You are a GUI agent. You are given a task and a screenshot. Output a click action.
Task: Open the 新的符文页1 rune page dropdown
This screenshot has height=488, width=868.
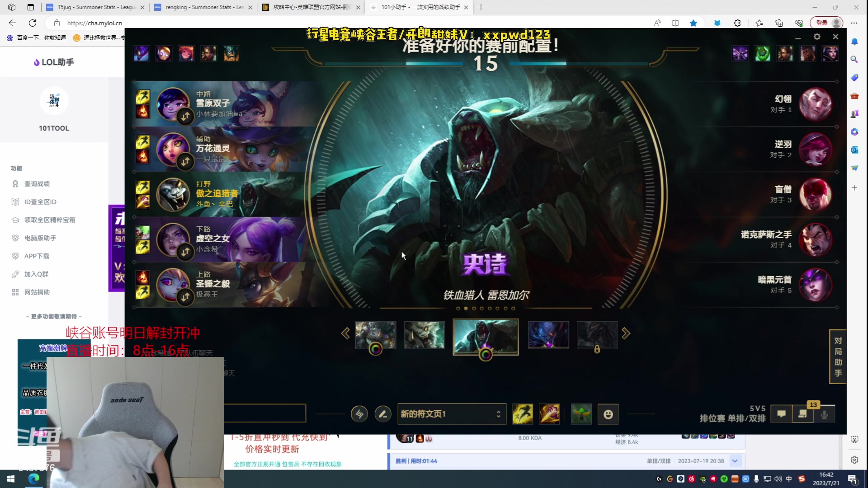coord(451,414)
